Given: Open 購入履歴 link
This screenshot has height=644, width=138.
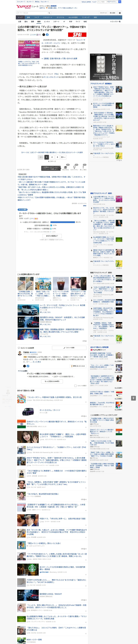Looking at the screenshot, I should click(112, 13).
